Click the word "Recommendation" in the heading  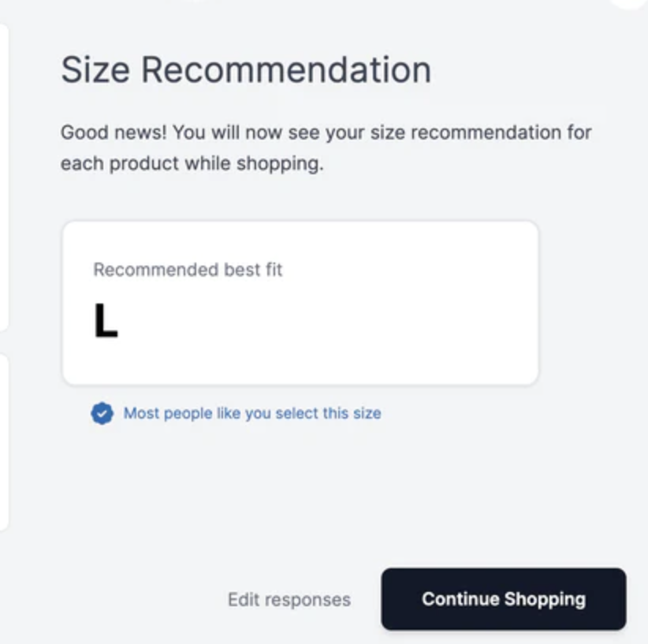286,69
